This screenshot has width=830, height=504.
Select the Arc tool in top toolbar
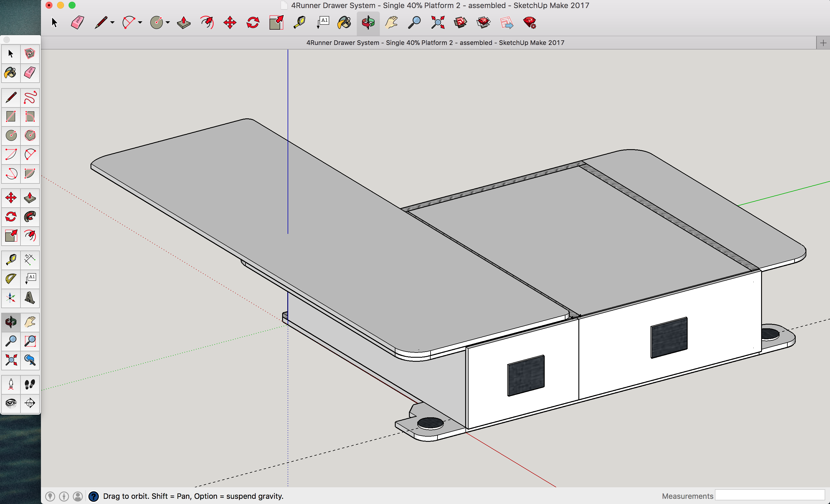tap(129, 22)
